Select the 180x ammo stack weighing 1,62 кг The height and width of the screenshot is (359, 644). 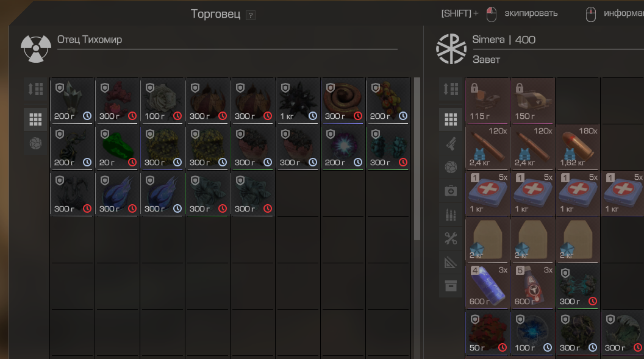click(578, 148)
